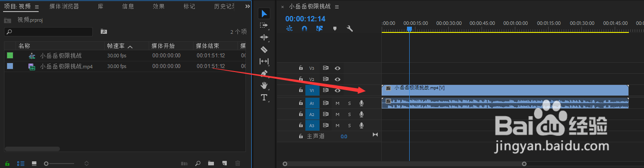This screenshot has height=168, width=644.
Task: Open timeline panel menu beside 小岳岳极限挑战
Action: tap(337, 7)
